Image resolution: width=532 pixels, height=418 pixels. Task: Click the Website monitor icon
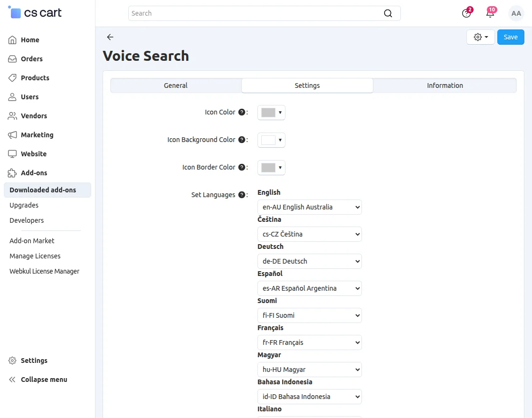pos(12,154)
